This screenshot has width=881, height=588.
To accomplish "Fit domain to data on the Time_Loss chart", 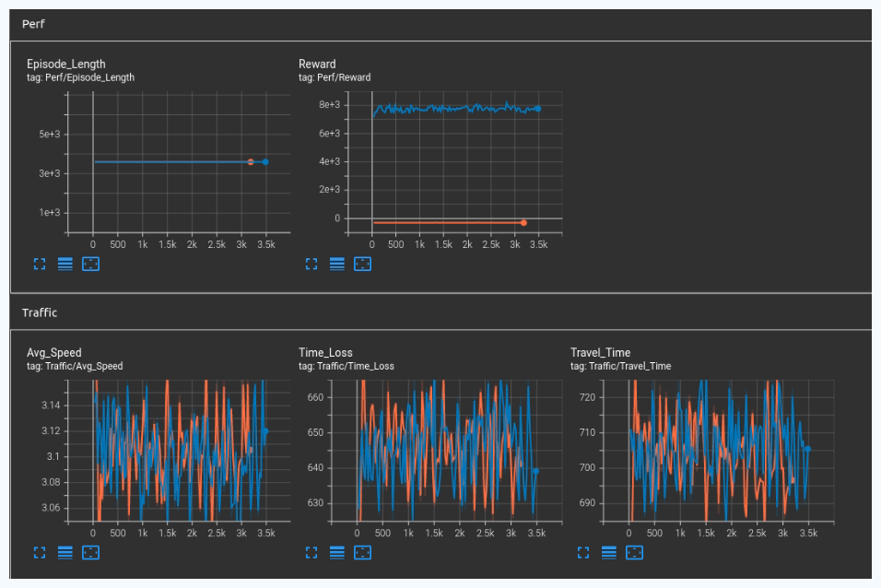I will pos(362,552).
